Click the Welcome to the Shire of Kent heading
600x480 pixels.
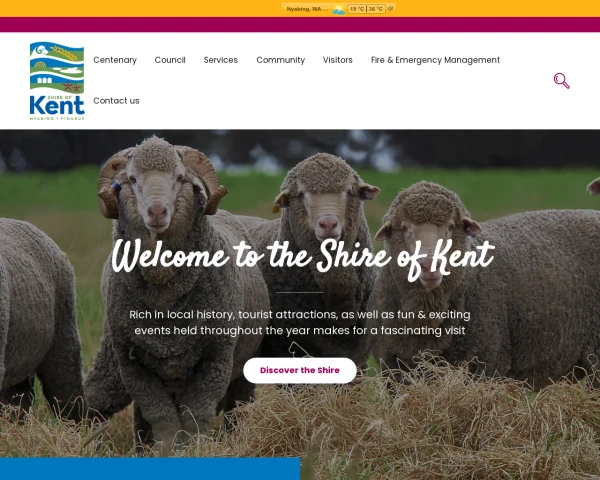(303, 258)
